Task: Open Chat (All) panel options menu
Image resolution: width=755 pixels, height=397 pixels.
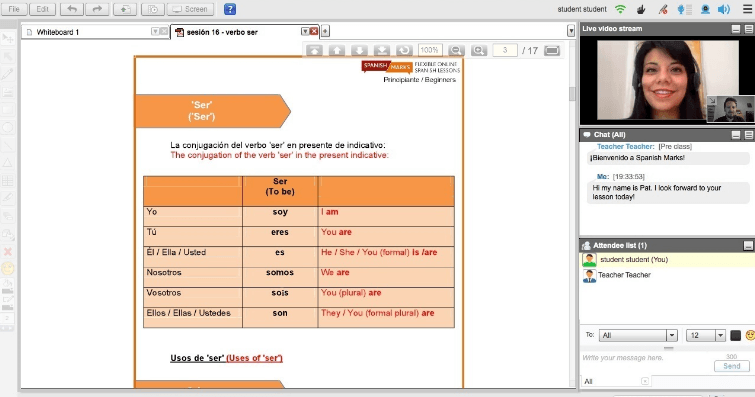Action: coord(749,135)
